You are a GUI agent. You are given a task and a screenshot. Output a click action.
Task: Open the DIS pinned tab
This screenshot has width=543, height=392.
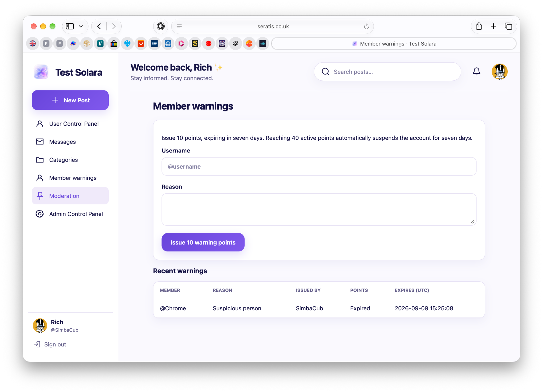(x=154, y=43)
